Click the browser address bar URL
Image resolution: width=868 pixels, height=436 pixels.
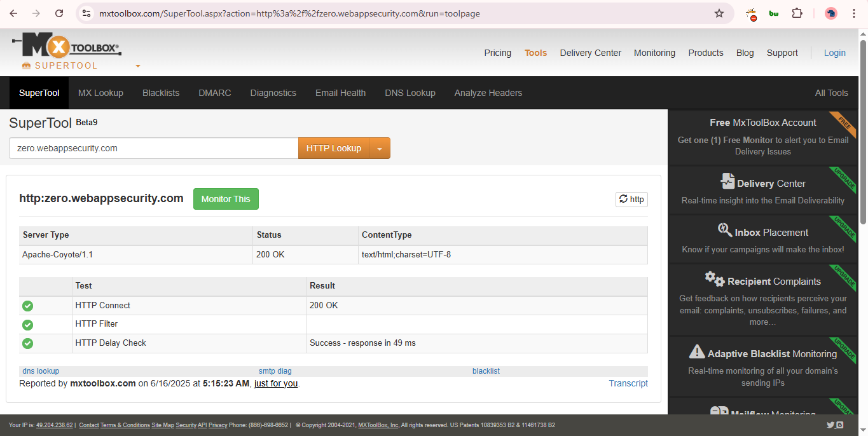289,13
